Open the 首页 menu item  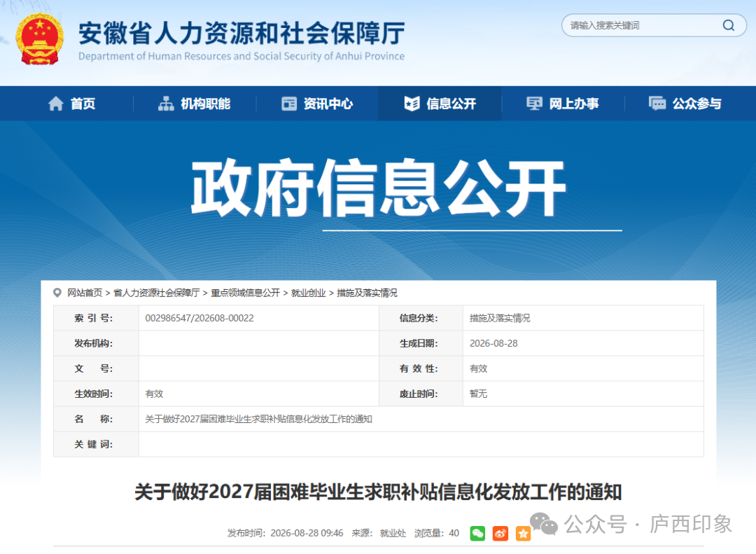(x=72, y=103)
